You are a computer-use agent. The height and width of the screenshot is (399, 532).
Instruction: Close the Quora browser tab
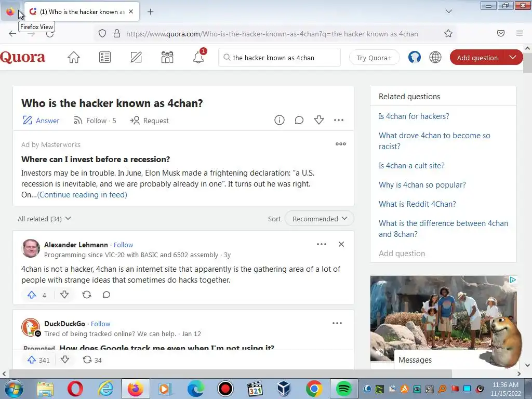point(131,11)
